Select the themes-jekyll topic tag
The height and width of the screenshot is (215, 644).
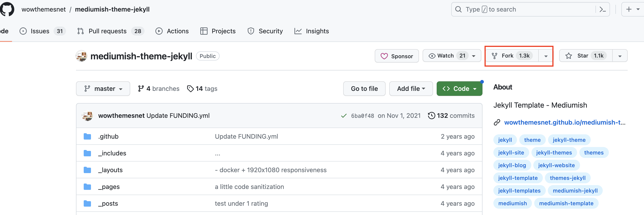pos(568,178)
